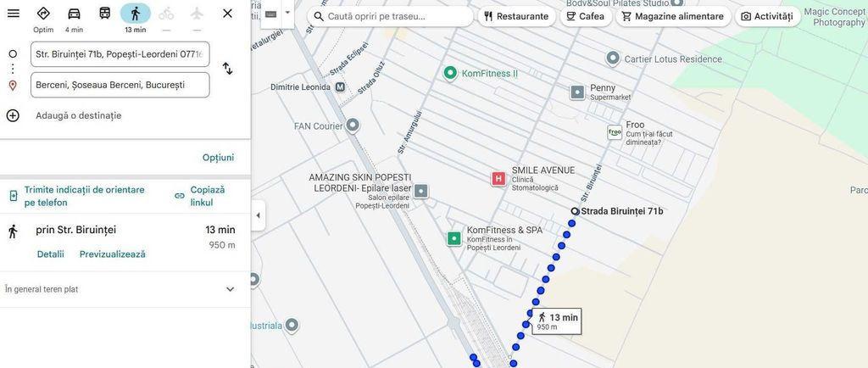
Task: Close the directions panel
Action: [227, 14]
